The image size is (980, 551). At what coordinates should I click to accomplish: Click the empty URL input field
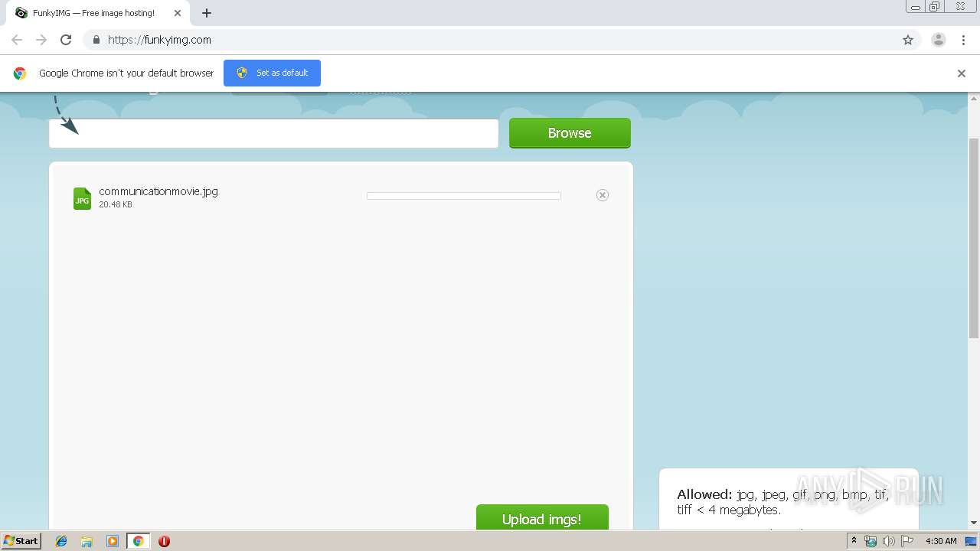pyautogui.click(x=273, y=133)
